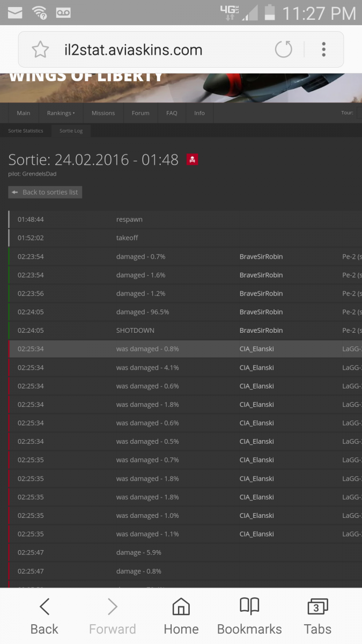Open BraveSirRobin in the damaged 96.5% row

click(x=261, y=312)
